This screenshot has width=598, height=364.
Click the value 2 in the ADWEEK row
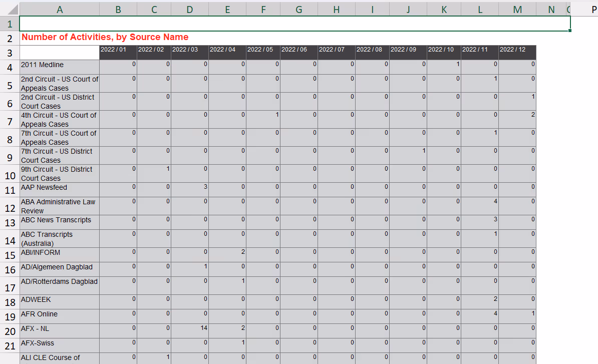(480, 302)
